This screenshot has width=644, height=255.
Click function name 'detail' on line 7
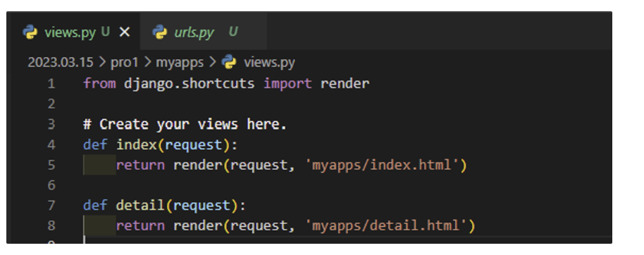pos(140,205)
